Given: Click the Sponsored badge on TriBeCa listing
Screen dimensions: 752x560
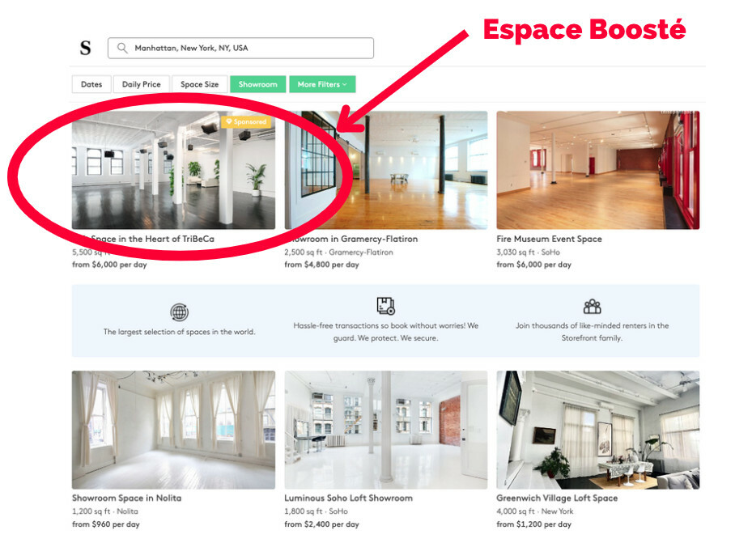Looking at the screenshot, I should 247,121.
